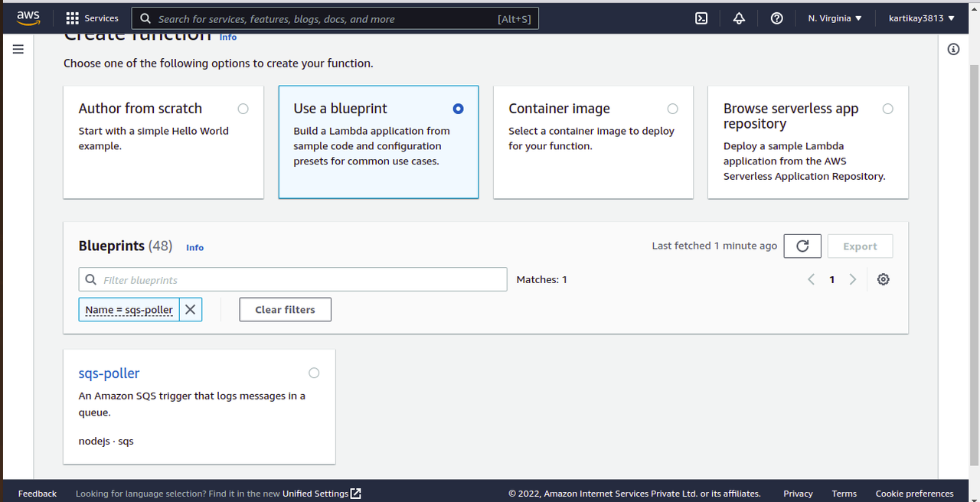This screenshot has width=980, height=502.
Task: Open the info panel icon at right
Action: (x=953, y=49)
